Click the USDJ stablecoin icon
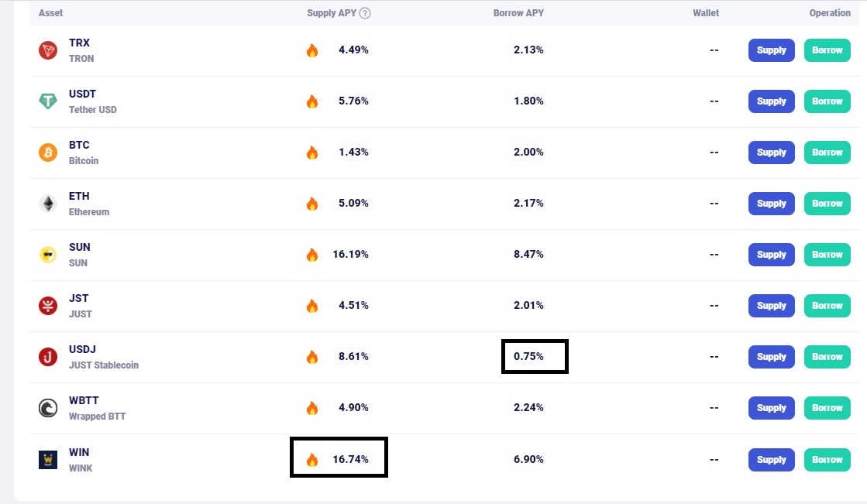Image resolution: width=867 pixels, height=504 pixels. (x=48, y=357)
